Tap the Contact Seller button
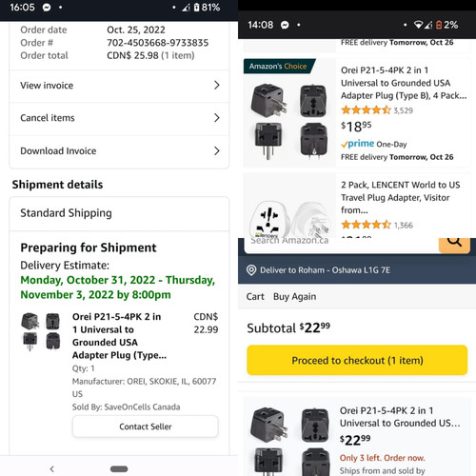This screenshot has height=476, width=476. [146, 426]
